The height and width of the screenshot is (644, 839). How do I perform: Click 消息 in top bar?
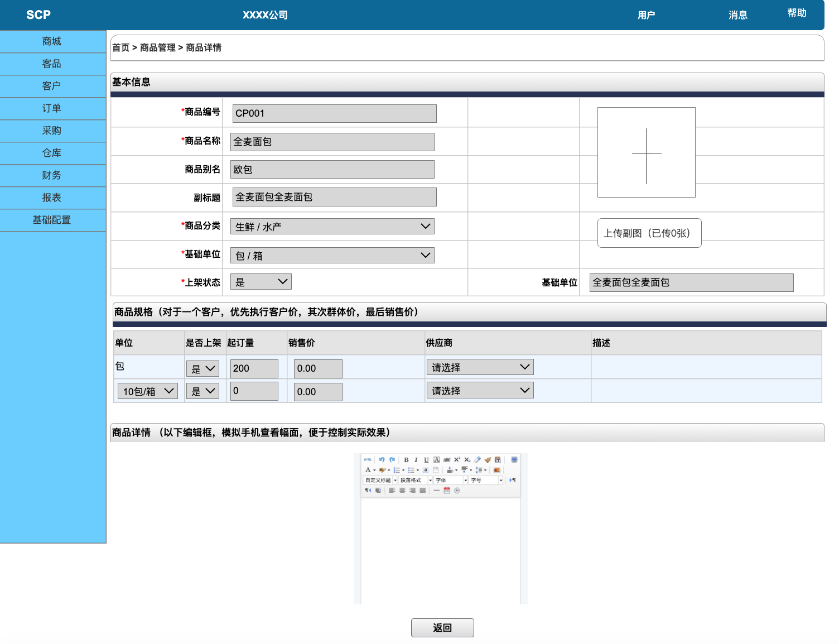coord(737,15)
